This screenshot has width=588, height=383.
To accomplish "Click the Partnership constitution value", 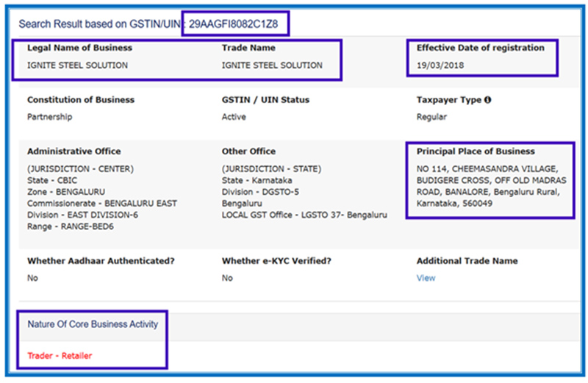I will point(50,117).
